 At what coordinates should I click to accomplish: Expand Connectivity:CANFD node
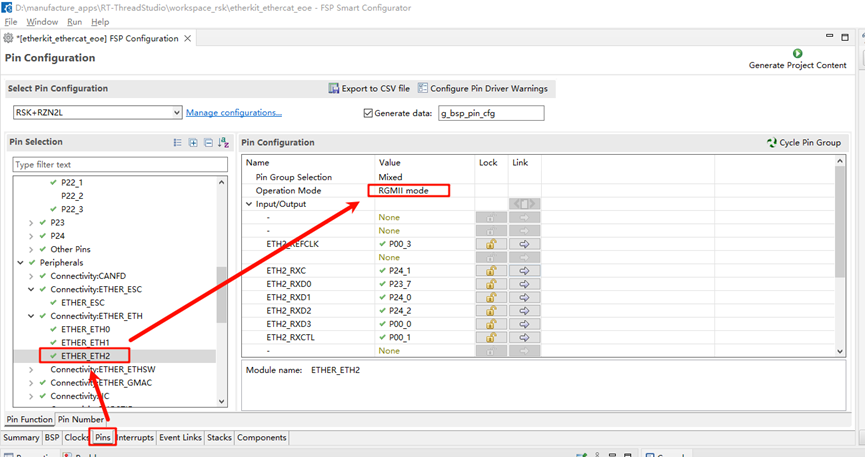tap(31, 276)
